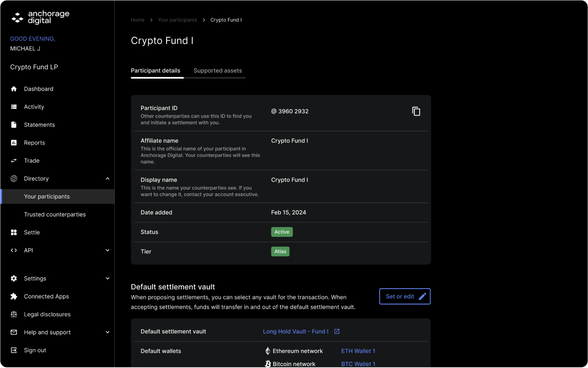Open the Activity menu item

point(34,107)
